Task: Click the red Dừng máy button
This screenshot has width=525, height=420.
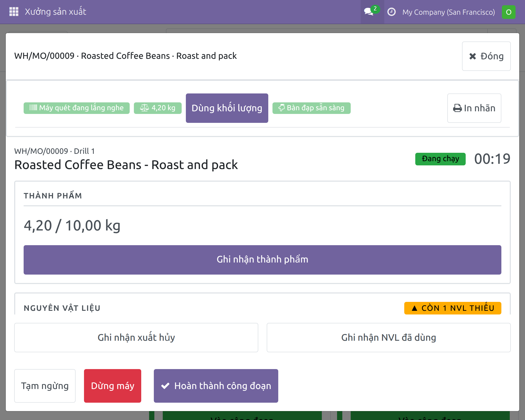Action: click(x=113, y=386)
